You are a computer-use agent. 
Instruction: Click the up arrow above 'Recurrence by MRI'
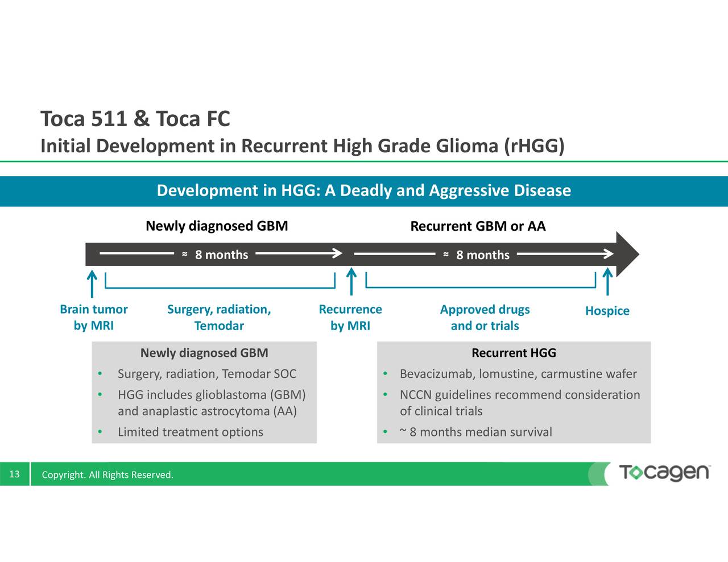click(x=351, y=282)
